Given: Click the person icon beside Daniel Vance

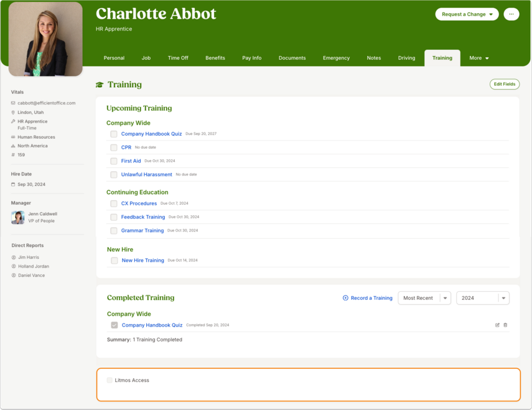Looking at the screenshot, I should tap(14, 276).
